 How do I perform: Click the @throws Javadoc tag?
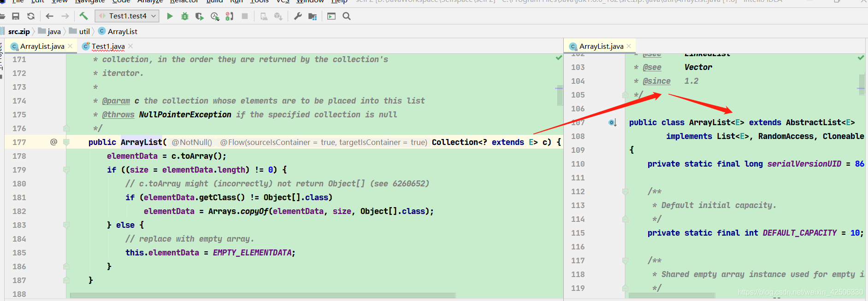(118, 115)
